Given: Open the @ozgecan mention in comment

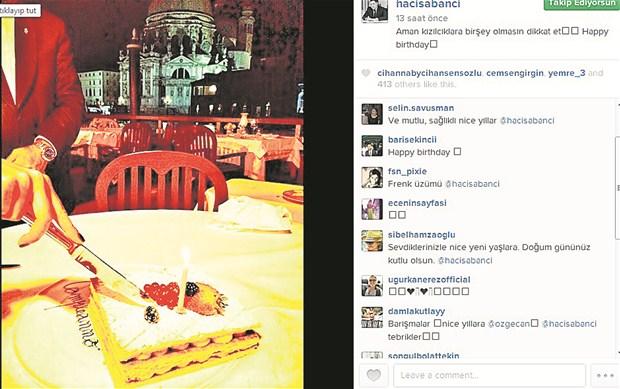Looking at the screenshot, I should tap(508, 324).
